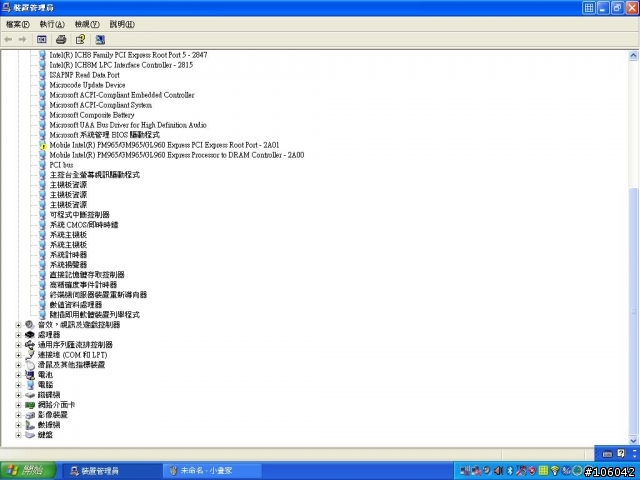Click the keyboard icon beside 鍵盤
This screenshot has width=640, height=480.
click(x=30, y=435)
